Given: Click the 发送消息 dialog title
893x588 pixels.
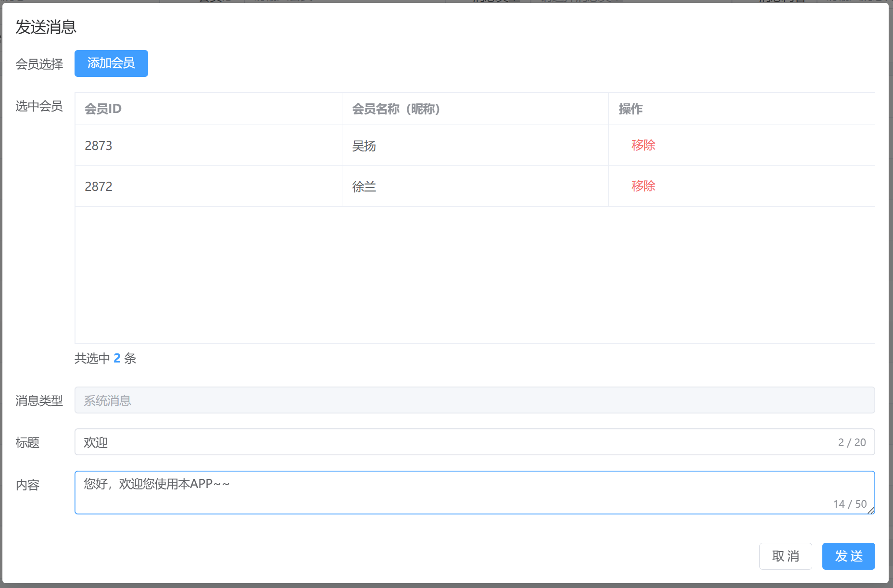Looking at the screenshot, I should (x=46, y=27).
